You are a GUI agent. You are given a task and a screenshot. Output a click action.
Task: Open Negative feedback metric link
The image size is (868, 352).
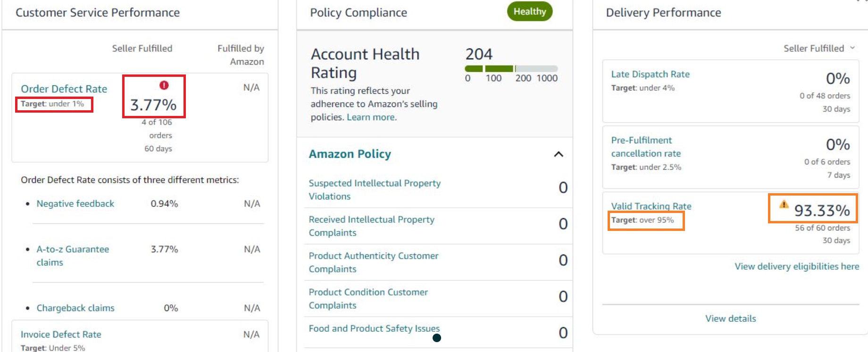[75, 204]
